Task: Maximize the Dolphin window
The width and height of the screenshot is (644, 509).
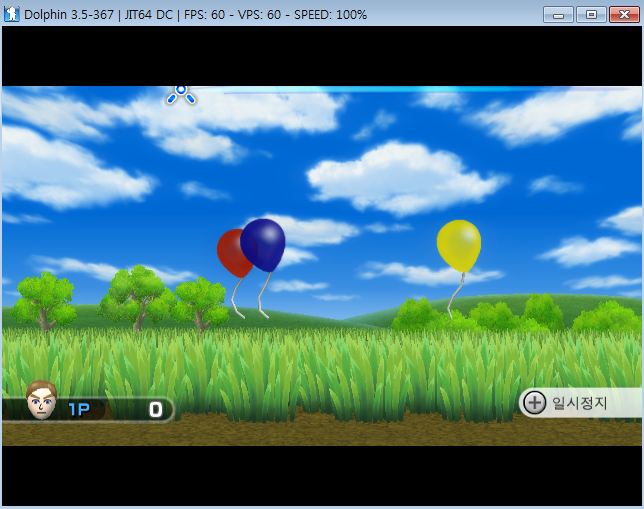Action: 591,15
